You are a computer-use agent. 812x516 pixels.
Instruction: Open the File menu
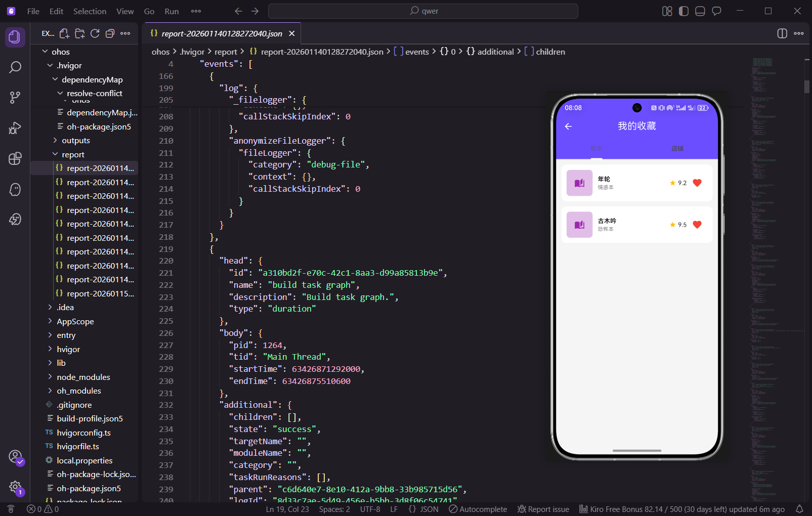click(33, 11)
